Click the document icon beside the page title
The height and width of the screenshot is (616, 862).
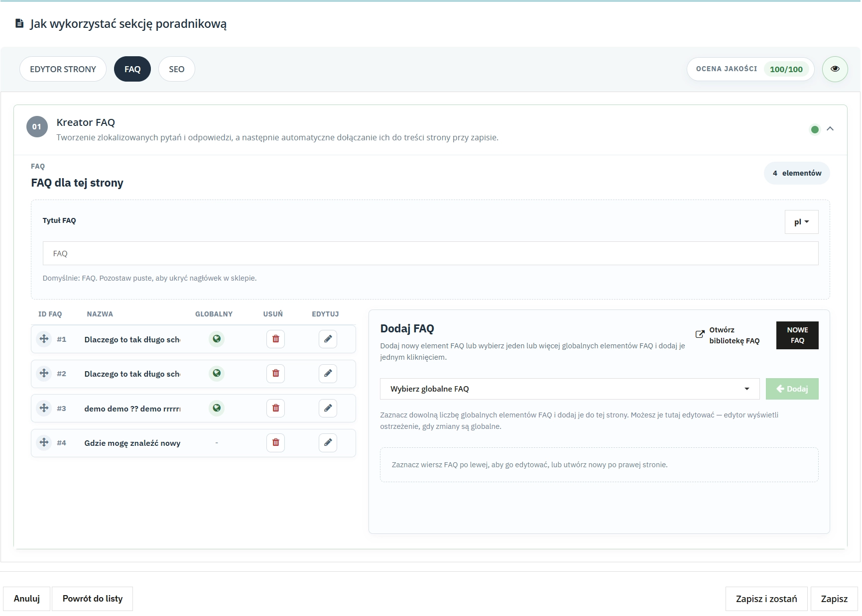tap(18, 23)
